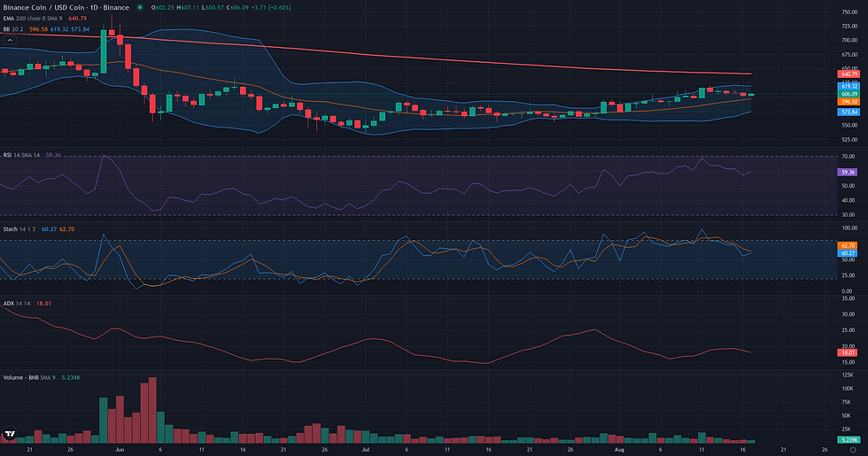Click the green market status dot

(140, 7)
